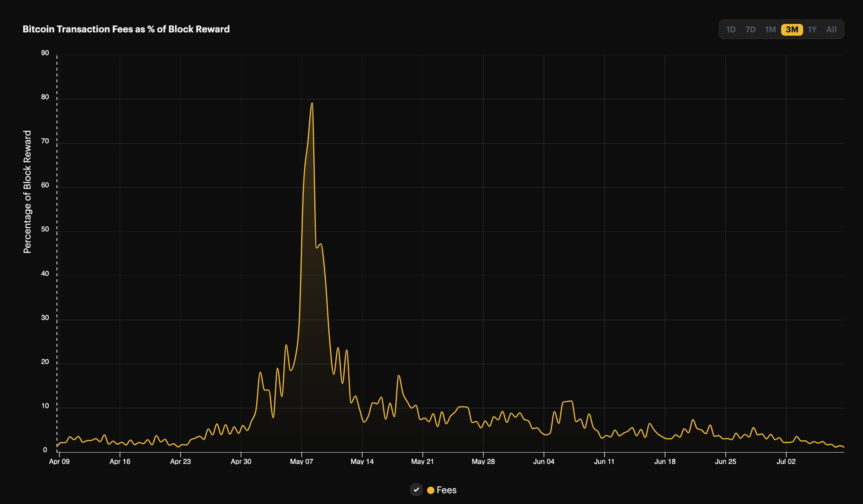The image size is (863, 504).
Task: Click the chart title text
Action: [126, 29]
